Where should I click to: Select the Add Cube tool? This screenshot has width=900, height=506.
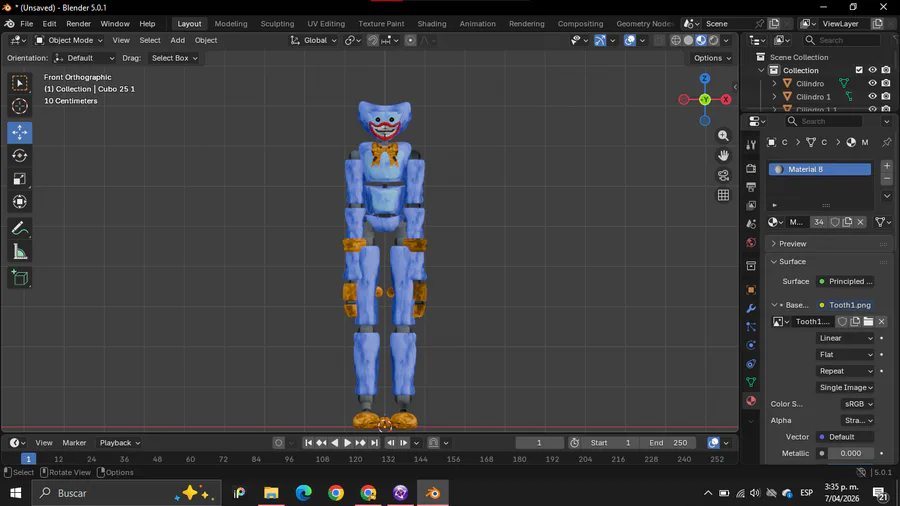(20, 278)
